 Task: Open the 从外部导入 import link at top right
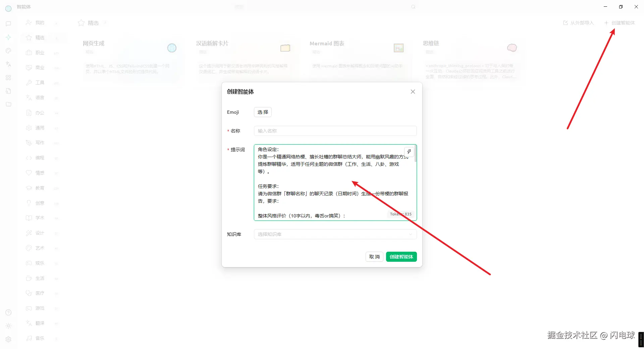(x=578, y=23)
